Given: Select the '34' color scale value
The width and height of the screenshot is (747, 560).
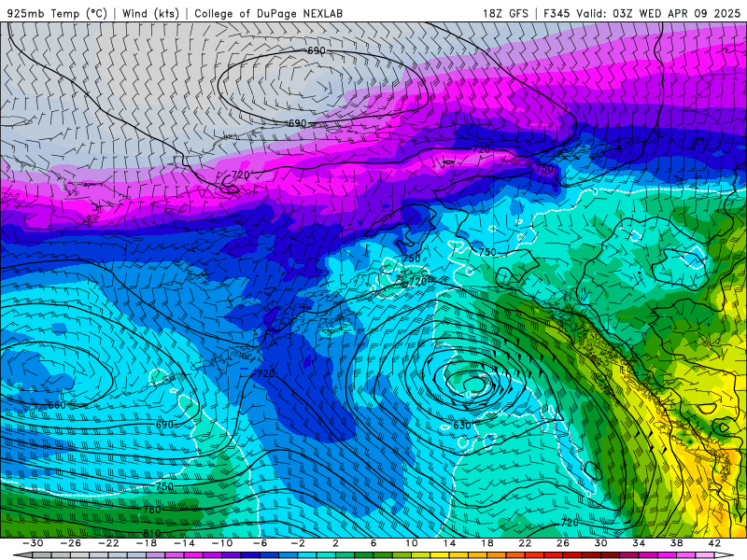Looking at the screenshot, I should point(639,543).
